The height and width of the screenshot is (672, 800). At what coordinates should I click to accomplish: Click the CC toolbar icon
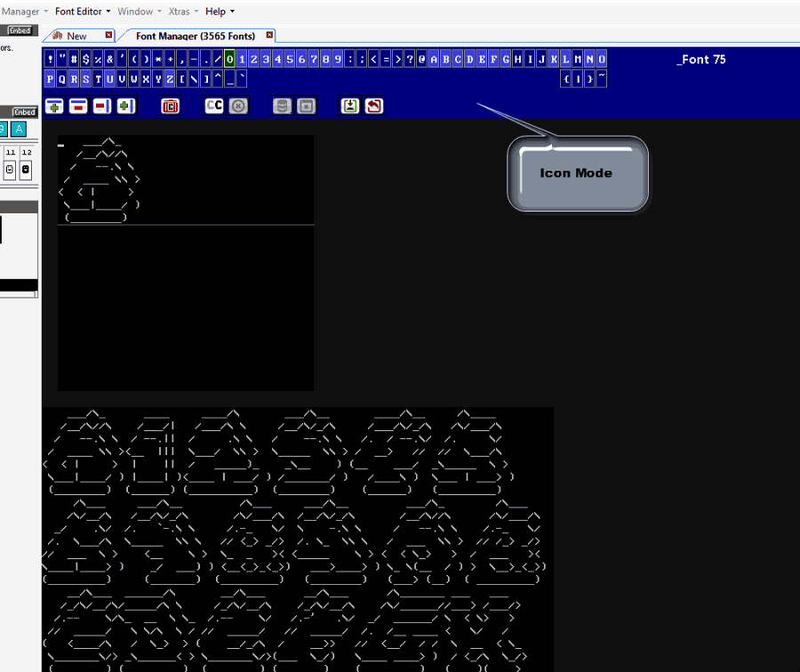click(214, 106)
